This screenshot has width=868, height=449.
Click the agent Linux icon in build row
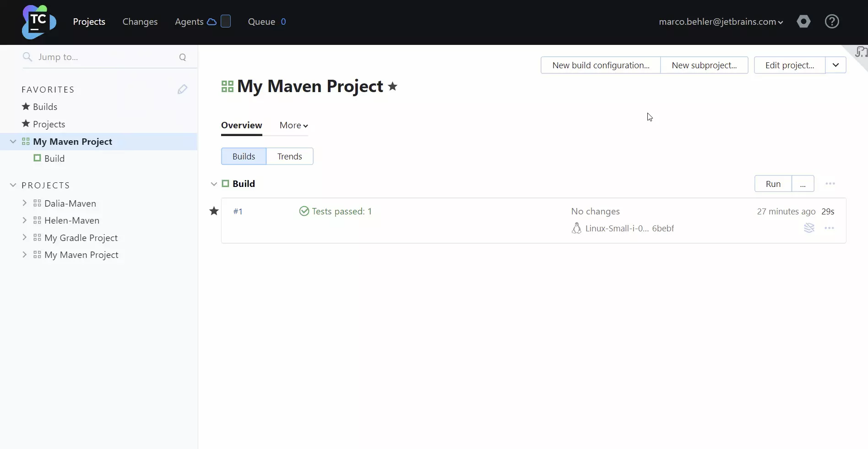[576, 228]
